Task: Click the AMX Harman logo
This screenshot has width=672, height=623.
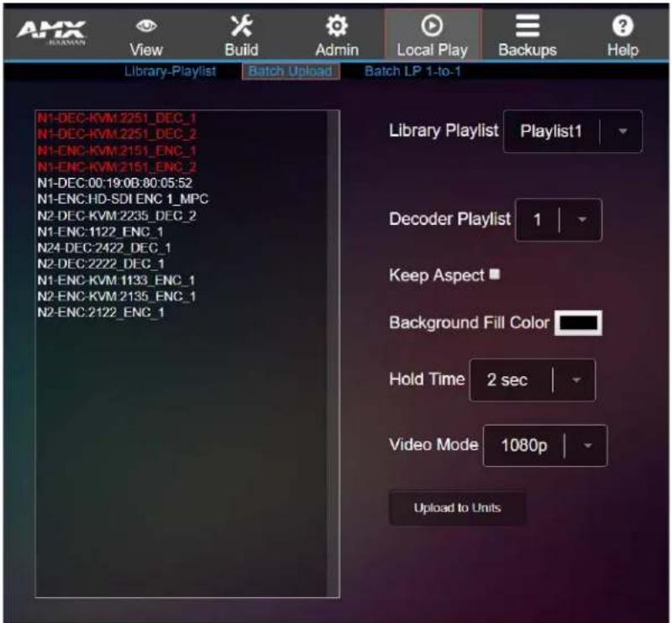Action: (x=51, y=33)
